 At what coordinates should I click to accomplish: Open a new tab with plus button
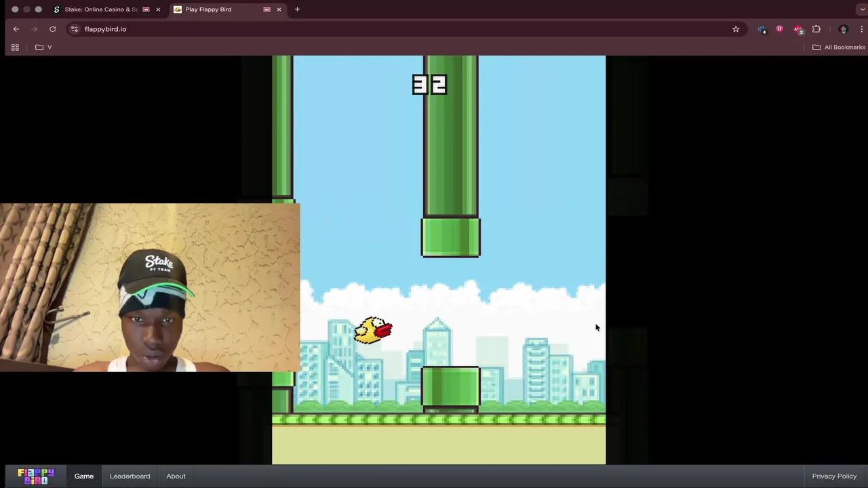(x=297, y=9)
